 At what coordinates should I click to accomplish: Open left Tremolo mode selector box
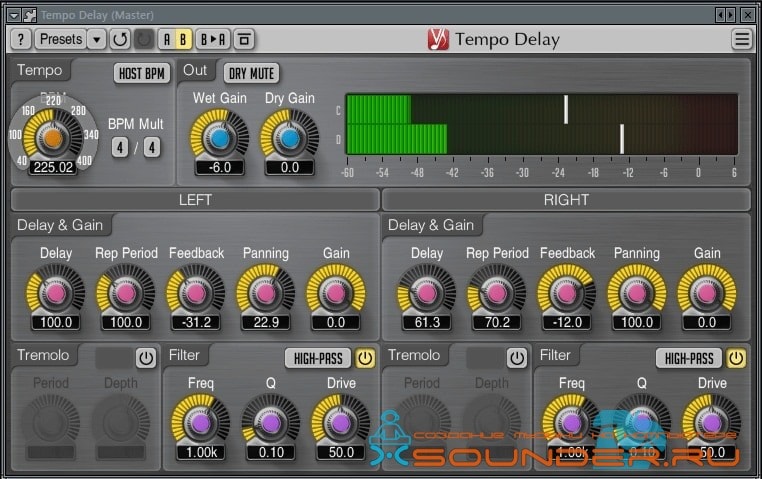click(114, 358)
